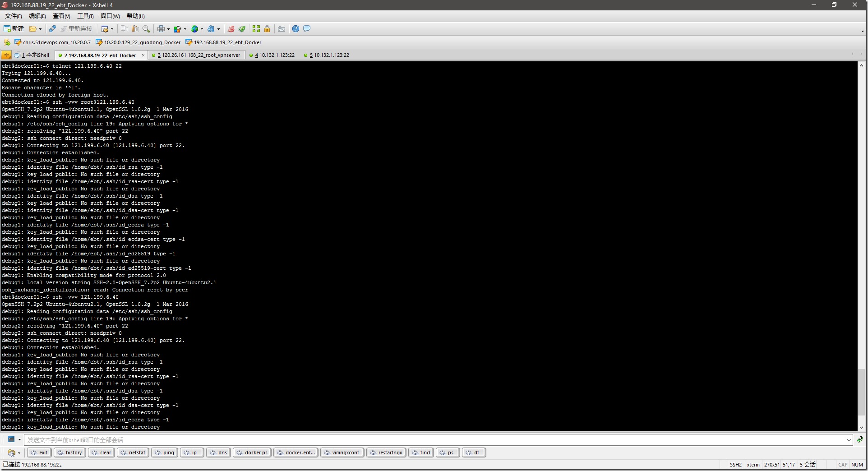Expand the color scheme dropdown arrow
The image size is (868, 471).
185,29
